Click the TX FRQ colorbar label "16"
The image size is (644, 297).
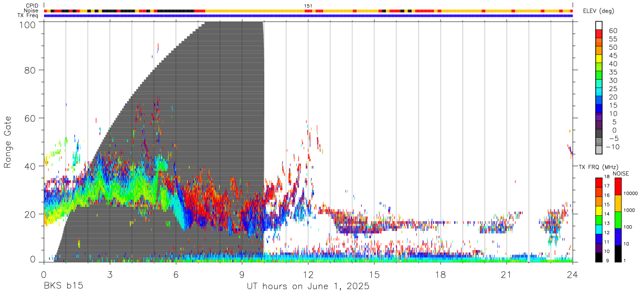606,195
